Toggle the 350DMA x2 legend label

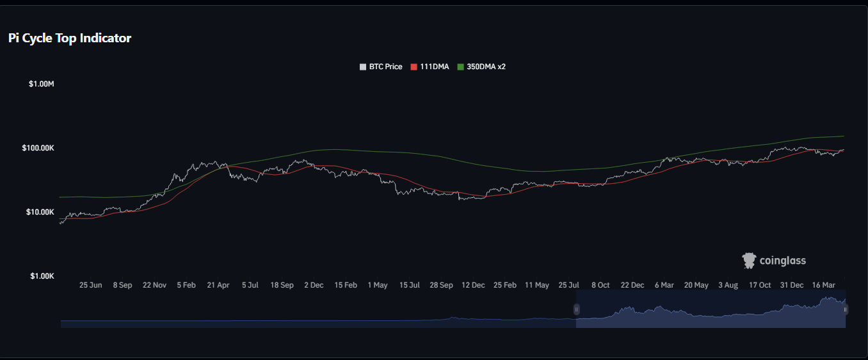tap(486, 67)
